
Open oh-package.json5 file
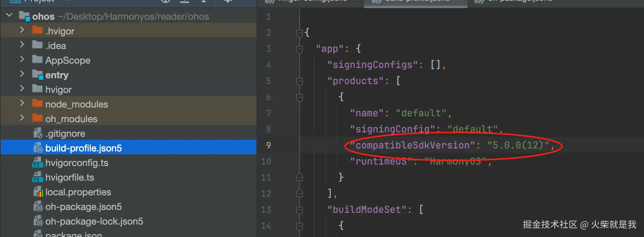tap(84, 207)
